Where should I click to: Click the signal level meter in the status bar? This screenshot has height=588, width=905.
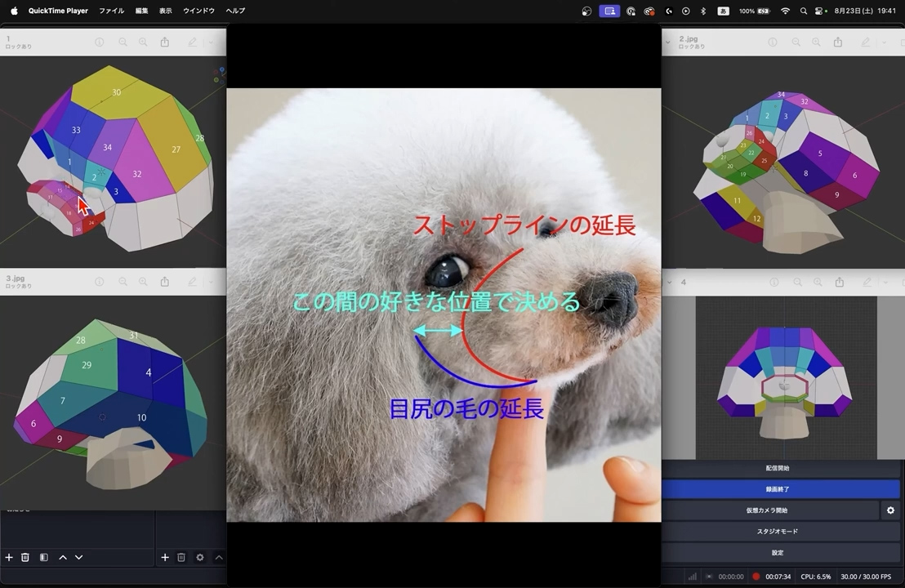(x=693, y=576)
